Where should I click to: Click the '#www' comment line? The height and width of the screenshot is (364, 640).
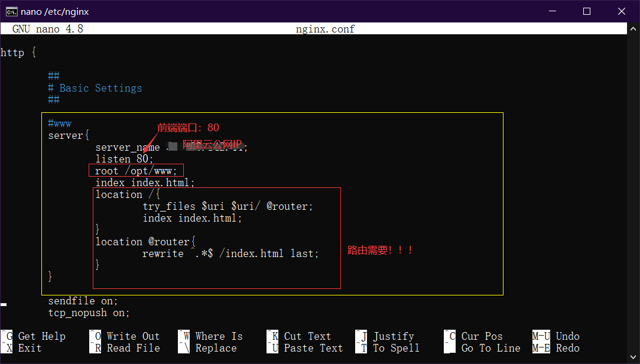(x=60, y=123)
